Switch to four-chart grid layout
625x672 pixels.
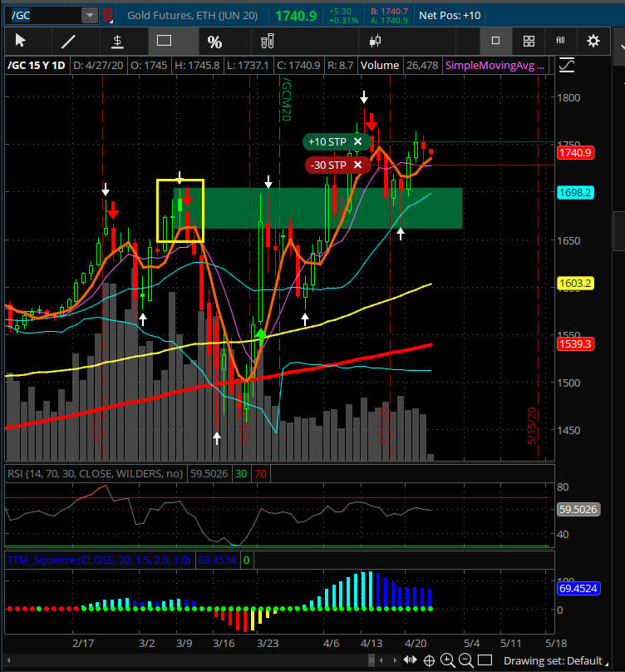529,41
